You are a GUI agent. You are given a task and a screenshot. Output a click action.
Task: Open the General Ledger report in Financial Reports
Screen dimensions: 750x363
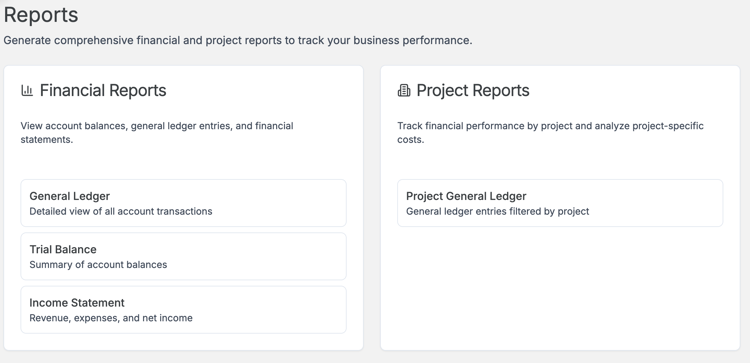[183, 203]
